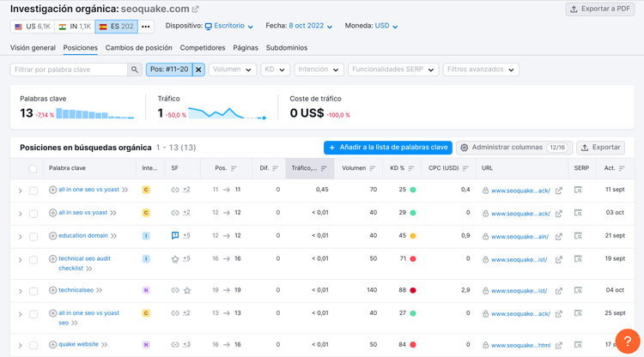Click star SF icon in 'technicalseo' row
644x357 pixels.
(x=187, y=291)
